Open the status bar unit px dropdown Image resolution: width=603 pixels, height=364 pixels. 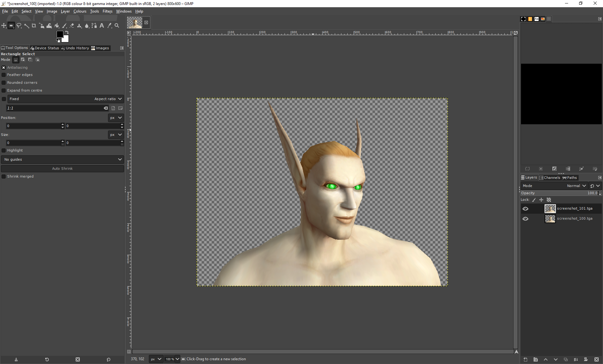tap(156, 359)
